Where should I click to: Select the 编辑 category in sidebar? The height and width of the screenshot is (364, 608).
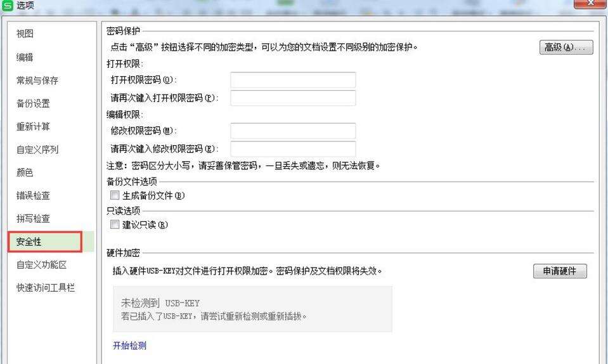(25, 57)
